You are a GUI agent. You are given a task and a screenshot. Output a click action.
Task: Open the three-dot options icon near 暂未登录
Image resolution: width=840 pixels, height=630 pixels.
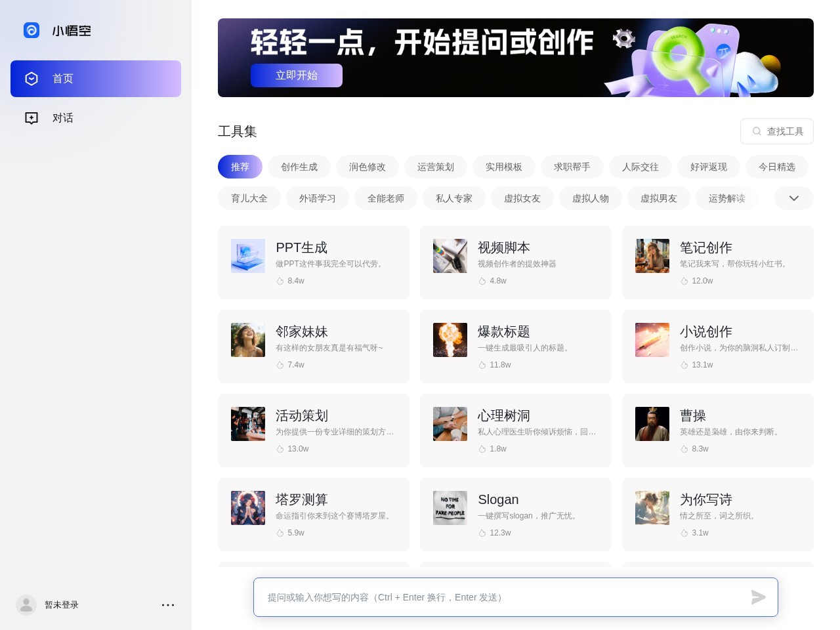click(168, 604)
